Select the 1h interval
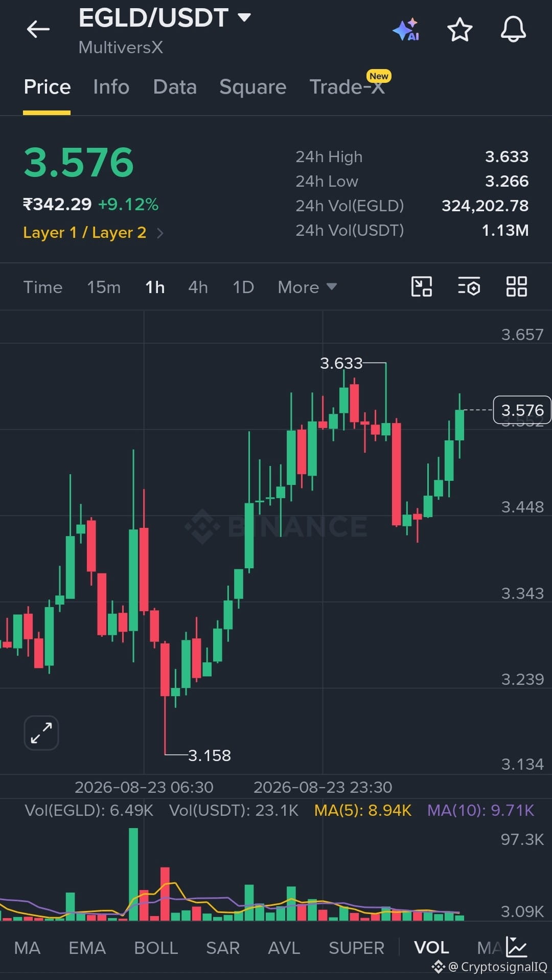The height and width of the screenshot is (980, 552). (155, 287)
